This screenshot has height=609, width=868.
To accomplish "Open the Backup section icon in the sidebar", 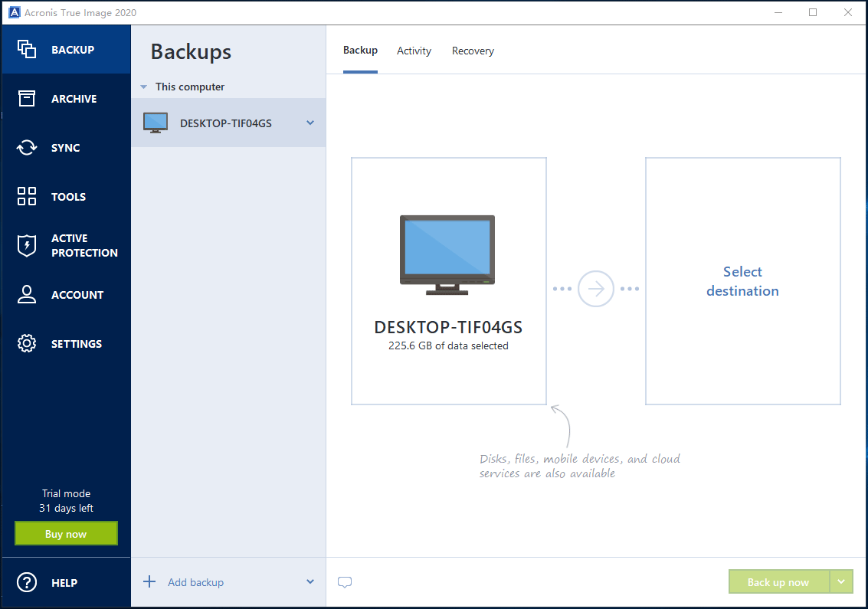I will click(27, 49).
